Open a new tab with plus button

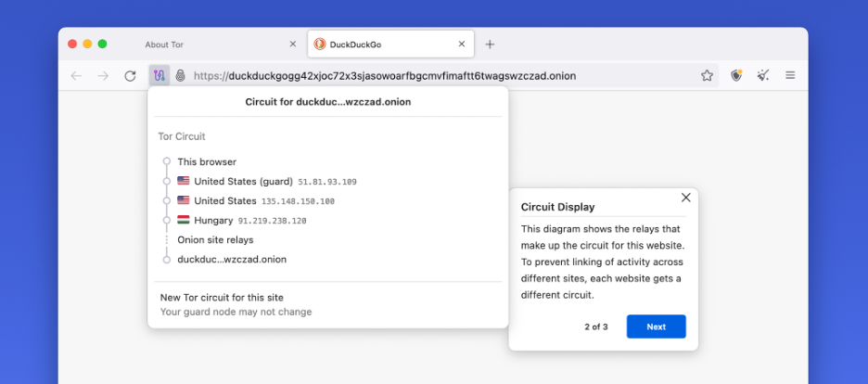click(x=491, y=44)
